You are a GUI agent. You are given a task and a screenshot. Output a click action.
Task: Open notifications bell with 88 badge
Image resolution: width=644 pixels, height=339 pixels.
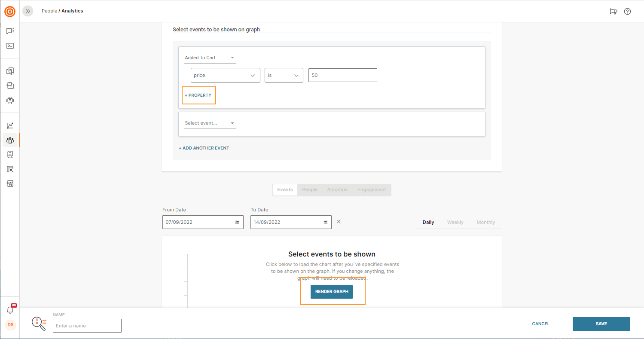click(10, 309)
